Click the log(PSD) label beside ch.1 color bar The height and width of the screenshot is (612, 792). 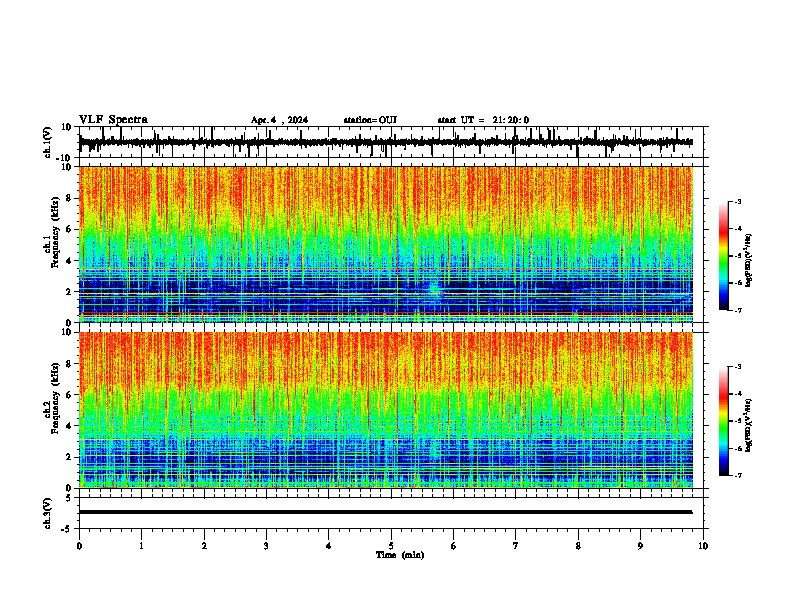[749, 260]
